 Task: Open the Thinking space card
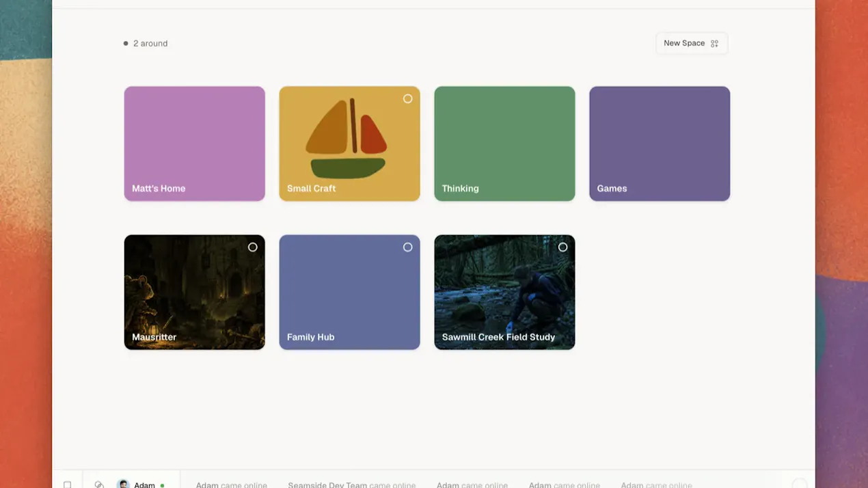(x=504, y=144)
